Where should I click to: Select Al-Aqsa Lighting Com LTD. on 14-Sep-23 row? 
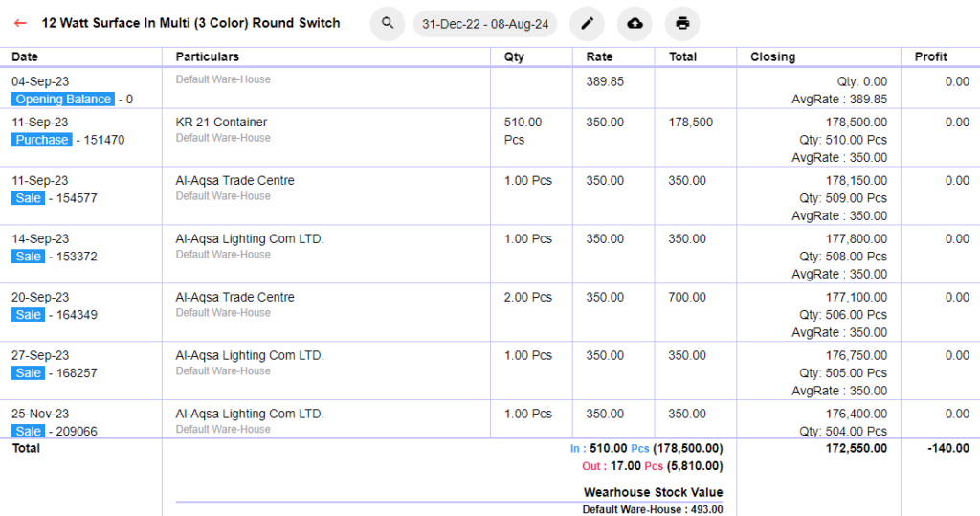coord(250,238)
